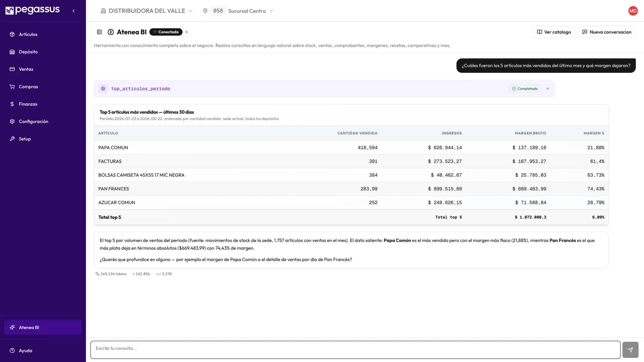Click the Atenea BI brain icon in header
Viewport: 644px width, 362px height.
point(111,32)
